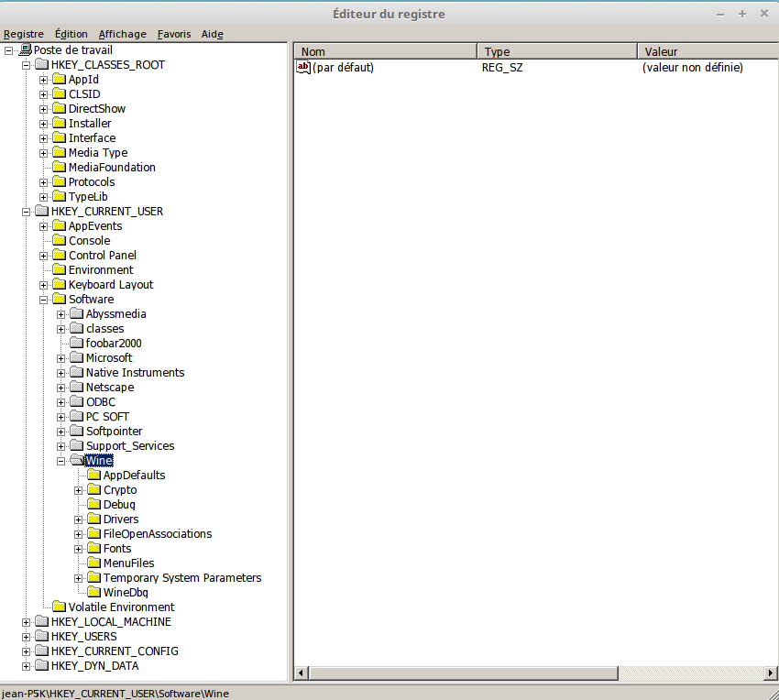This screenshot has height=700, width=779.
Task: Click the HKEY_LOCAL_MACHINE folder icon
Action: click(42, 622)
